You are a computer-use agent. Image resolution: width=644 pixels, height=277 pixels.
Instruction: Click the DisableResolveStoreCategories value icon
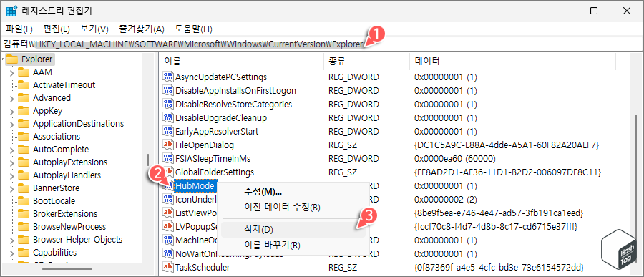[x=168, y=104]
